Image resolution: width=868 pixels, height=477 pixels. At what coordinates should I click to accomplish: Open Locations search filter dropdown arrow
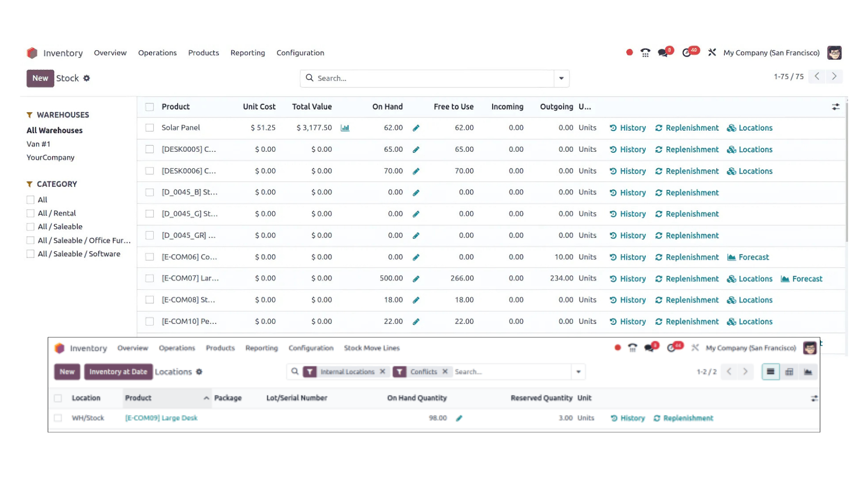[578, 372]
